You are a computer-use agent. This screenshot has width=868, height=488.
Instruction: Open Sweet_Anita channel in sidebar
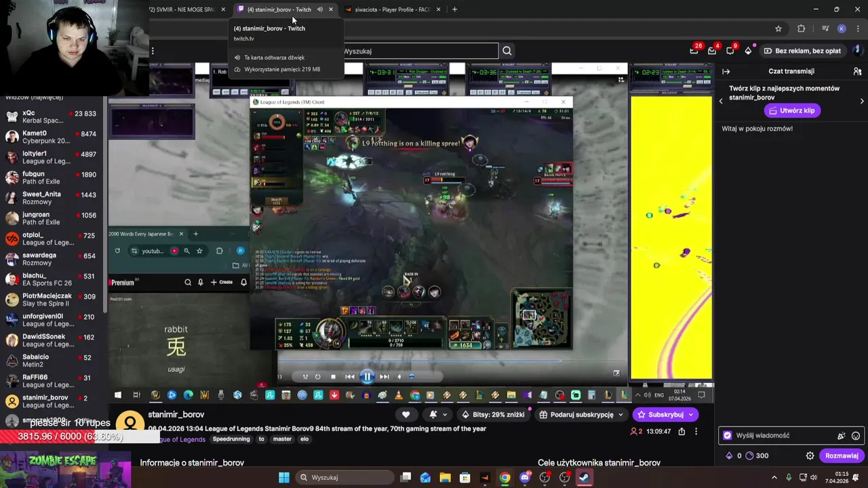(x=52, y=198)
